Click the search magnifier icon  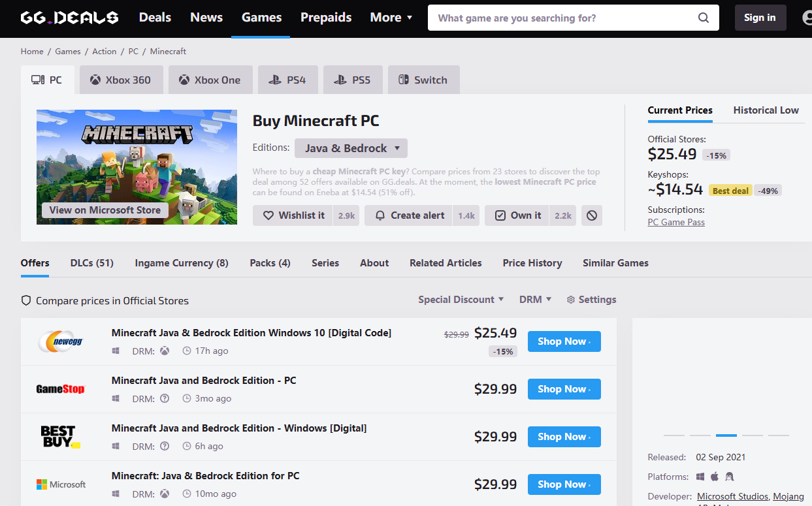[703, 18]
